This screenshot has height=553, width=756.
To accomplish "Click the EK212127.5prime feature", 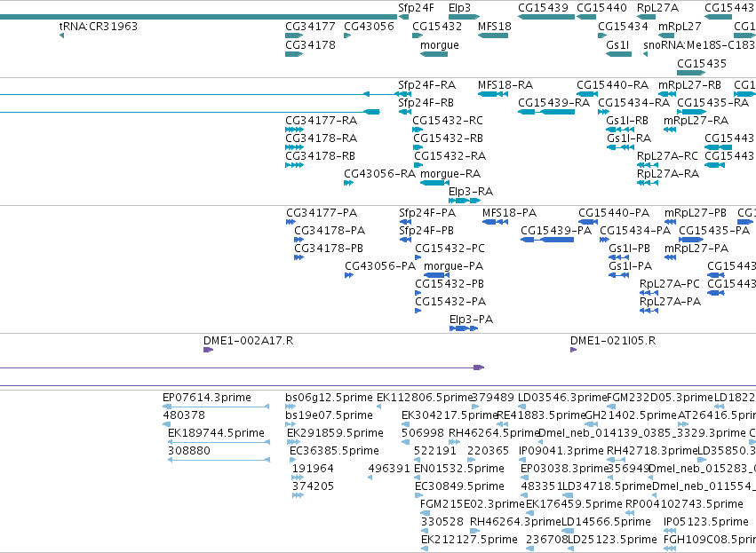I will coord(425,549).
